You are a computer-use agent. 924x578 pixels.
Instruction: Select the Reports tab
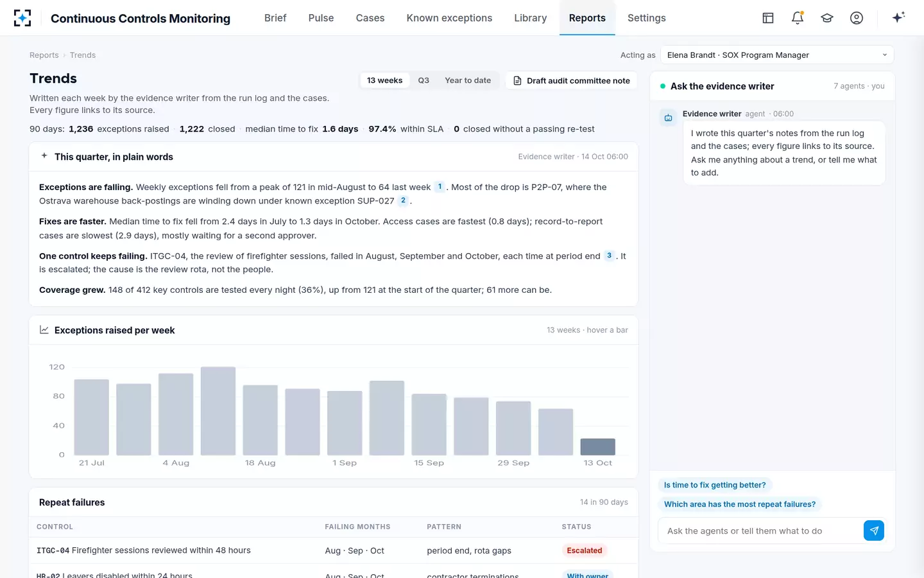tap(587, 18)
